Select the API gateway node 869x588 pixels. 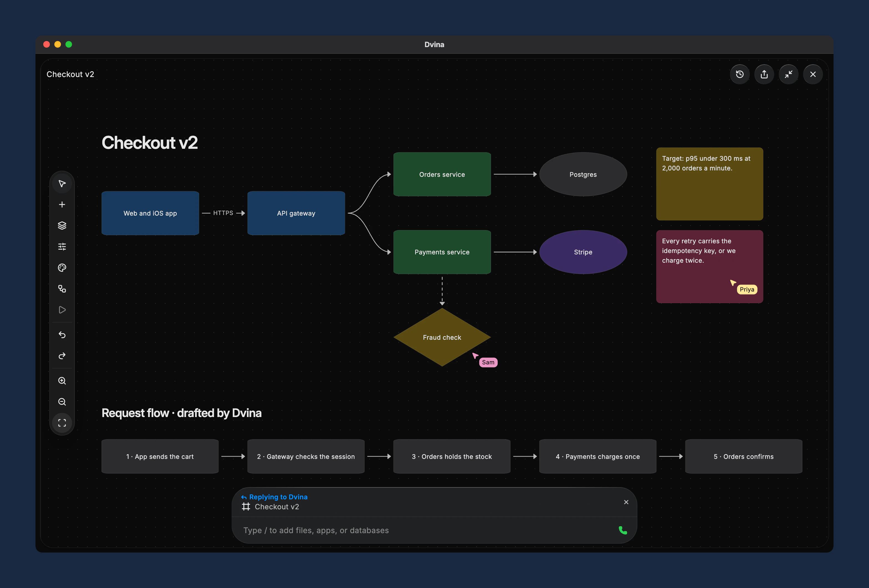click(x=296, y=213)
